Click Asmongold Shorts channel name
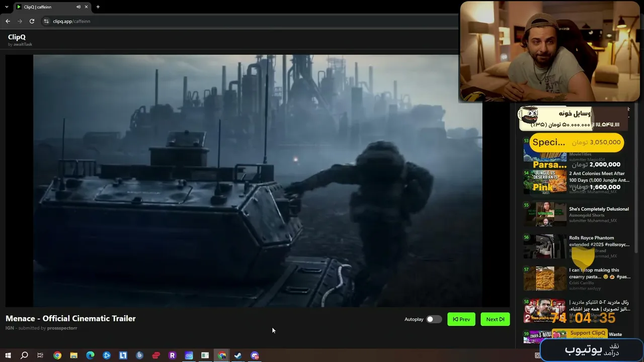Viewport: 644px width, 362px height. 587,215
